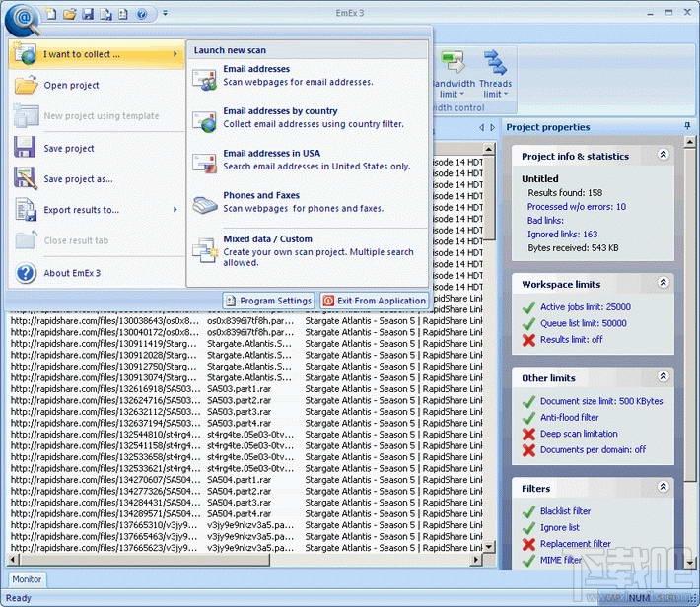700x607 pixels.
Task: Launch Phones and Faxes scan
Action: pyautogui.click(x=308, y=202)
